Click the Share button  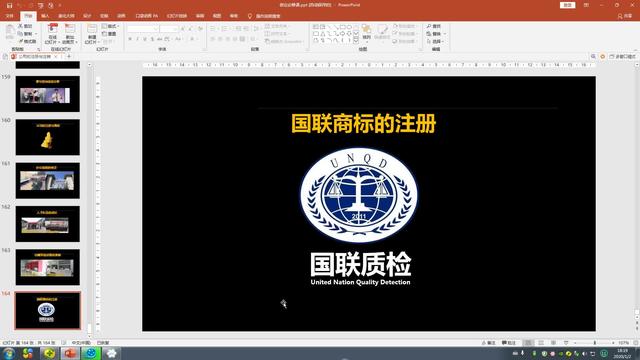pos(625,16)
